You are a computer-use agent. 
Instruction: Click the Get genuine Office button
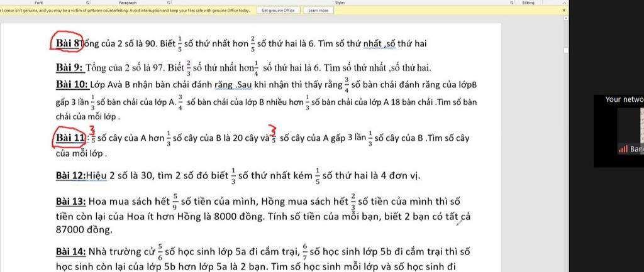point(278,10)
